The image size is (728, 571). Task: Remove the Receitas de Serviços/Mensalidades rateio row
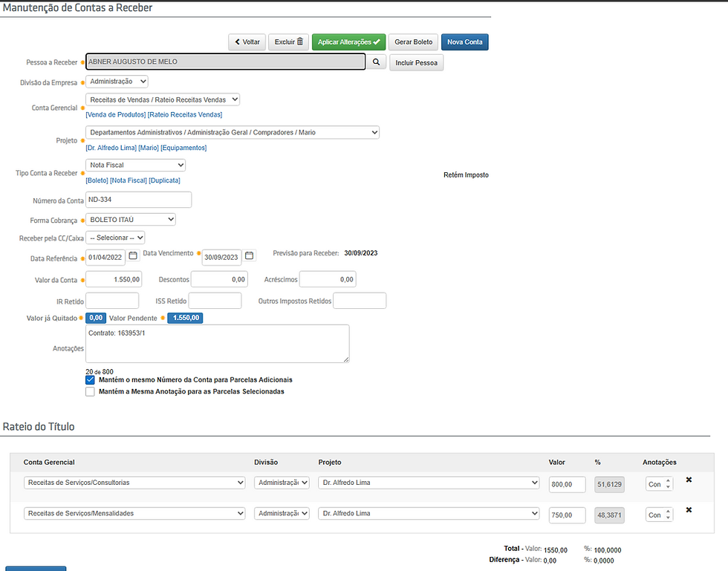click(x=689, y=509)
